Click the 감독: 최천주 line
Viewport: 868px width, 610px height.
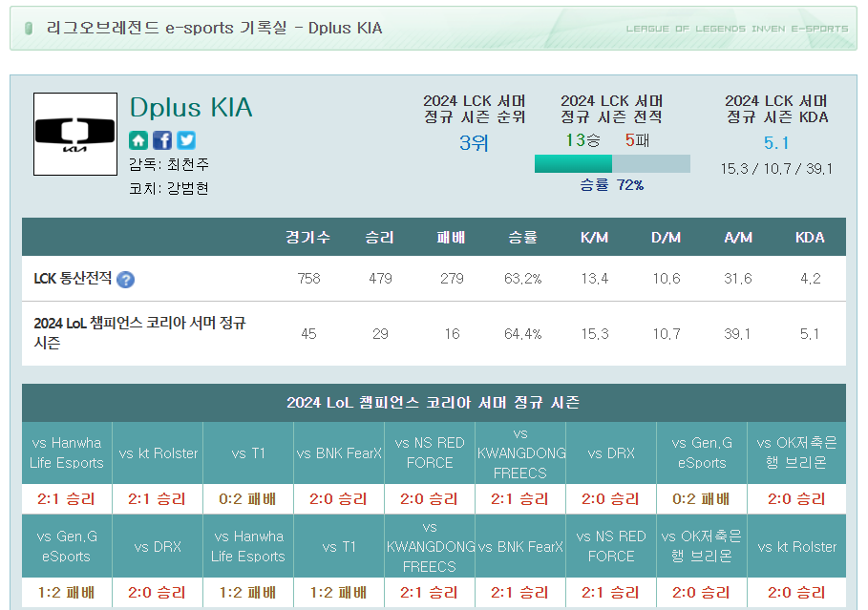tap(169, 164)
